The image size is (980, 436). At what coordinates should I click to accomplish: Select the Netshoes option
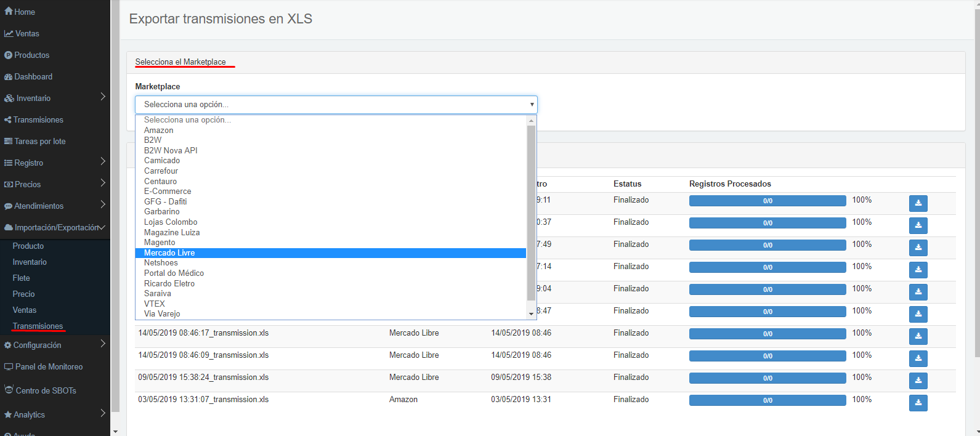(x=331, y=262)
